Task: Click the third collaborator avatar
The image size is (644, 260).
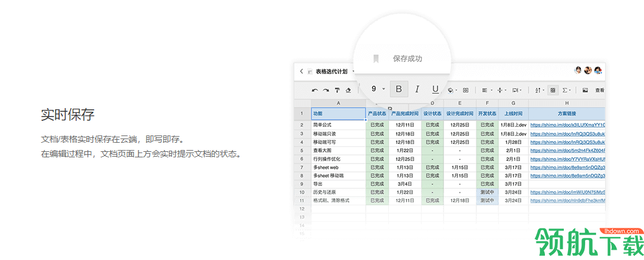Action: click(x=598, y=70)
